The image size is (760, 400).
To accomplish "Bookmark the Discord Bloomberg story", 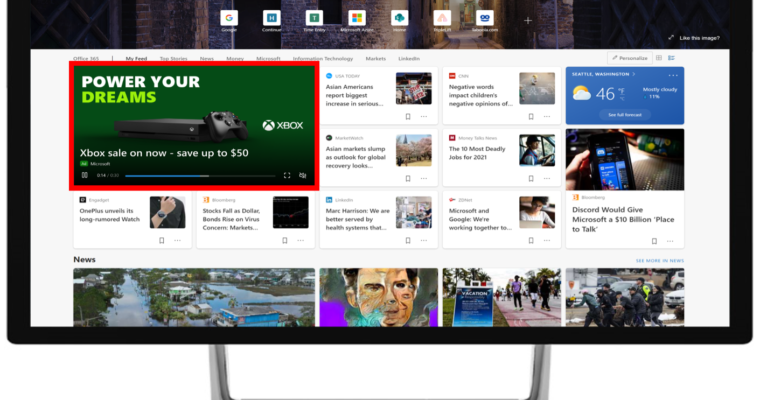I will [x=654, y=241].
